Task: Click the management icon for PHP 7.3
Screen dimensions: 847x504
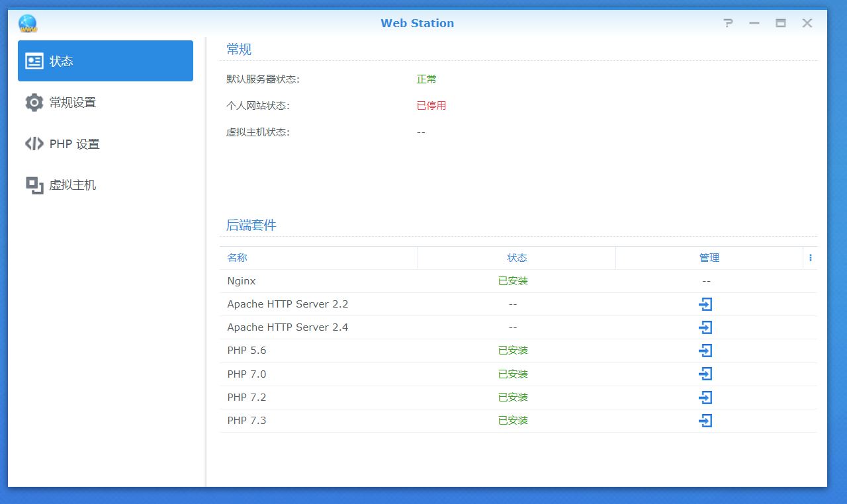Action: tap(705, 420)
